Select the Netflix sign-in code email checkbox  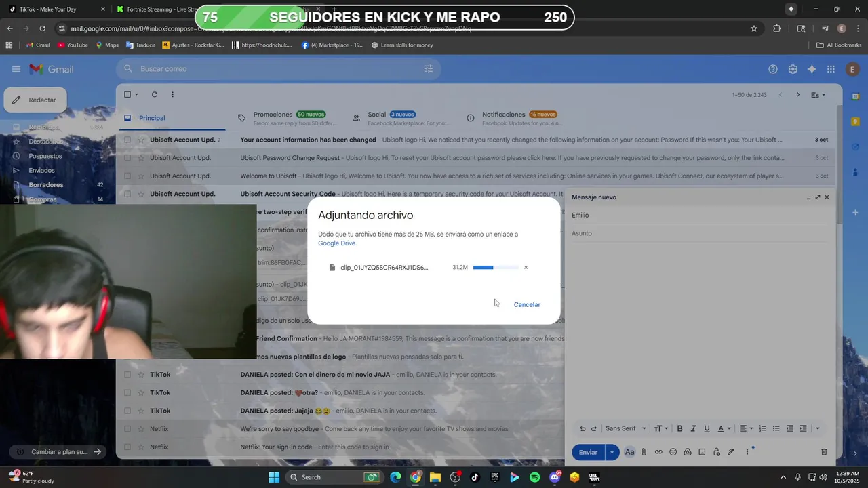pos(127,447)
